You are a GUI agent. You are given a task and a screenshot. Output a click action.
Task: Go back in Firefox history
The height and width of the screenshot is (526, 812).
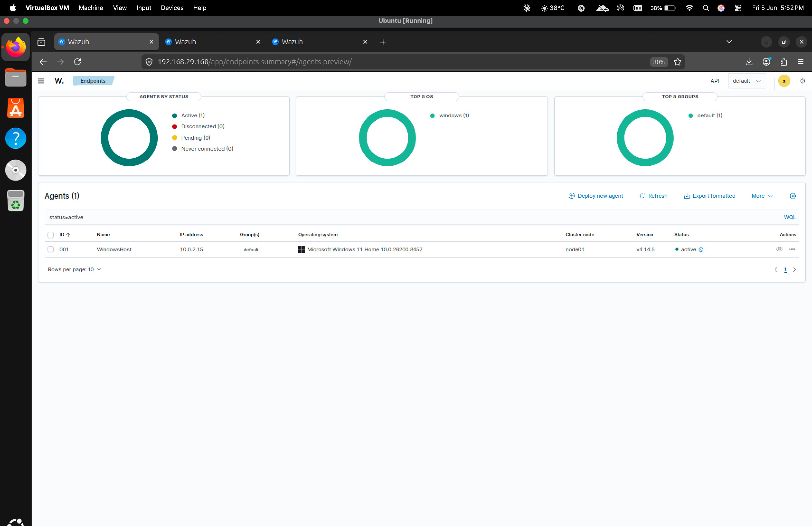(x=43, y=62)
